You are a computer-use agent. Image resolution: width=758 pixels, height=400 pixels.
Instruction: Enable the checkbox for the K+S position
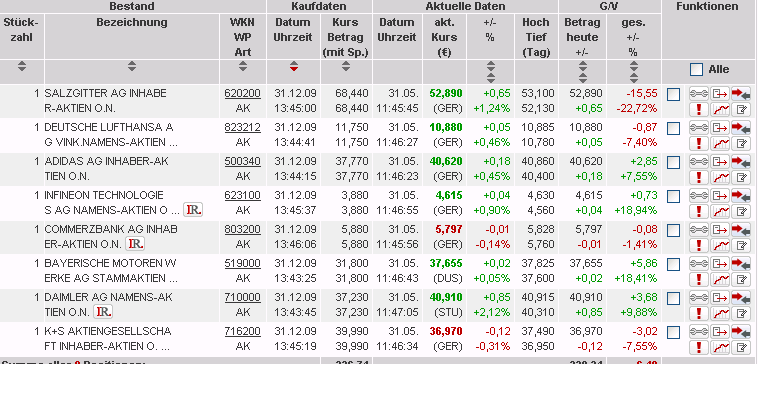pyautogui.click(x=673, y=332)
